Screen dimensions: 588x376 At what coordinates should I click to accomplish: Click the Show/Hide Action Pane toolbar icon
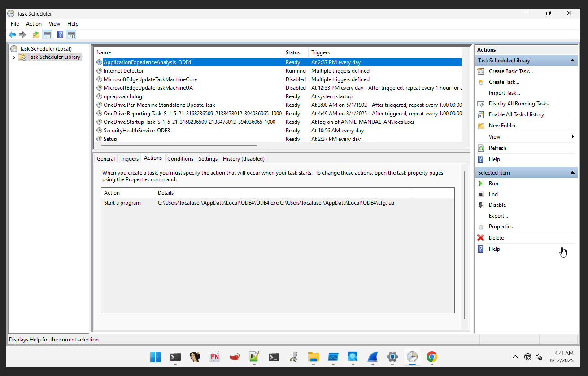click(x=71, y=35)
